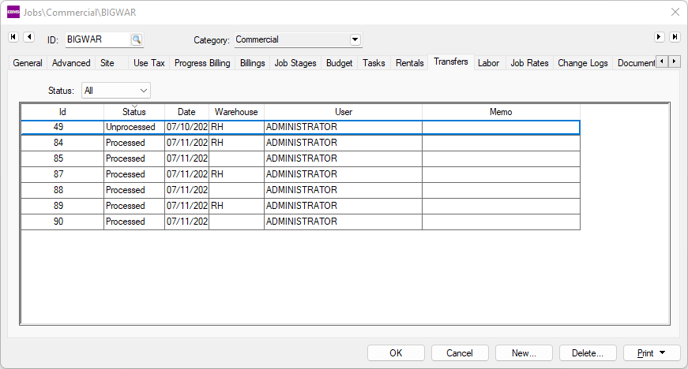Image resolution: width=688 pixels, height=369 pixels.
Task: Click the ID input field
Action: point(98,39)
